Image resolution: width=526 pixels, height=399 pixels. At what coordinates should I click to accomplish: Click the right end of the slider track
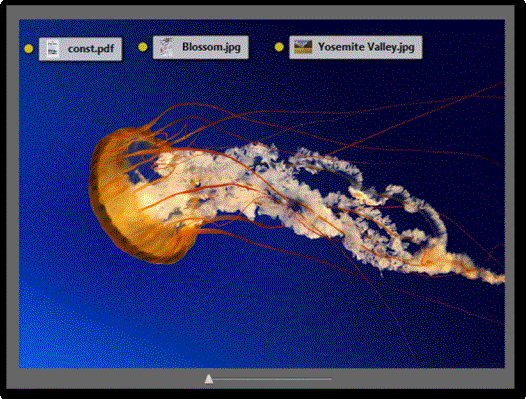[330, 379]
